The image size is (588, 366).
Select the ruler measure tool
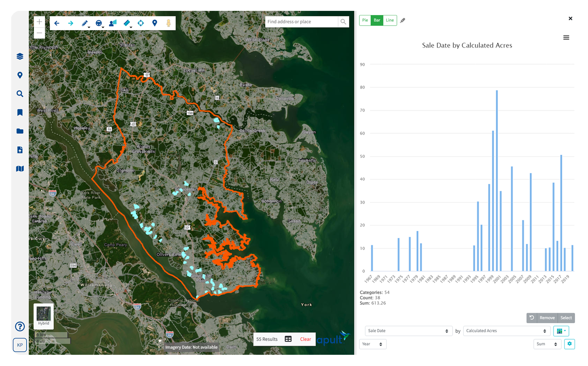click(x=127, y=23)
